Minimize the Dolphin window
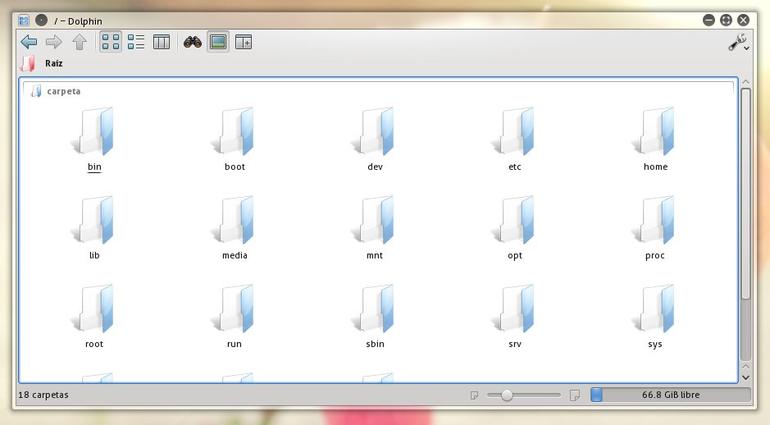This screenshot has width=770, height=425. (x=709, y=20)
